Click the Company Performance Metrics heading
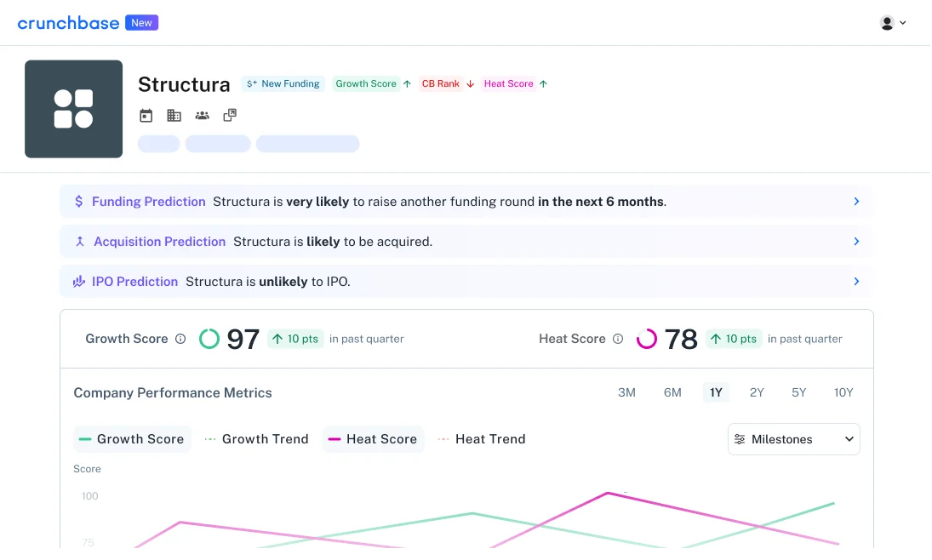 tap(173, 393)
